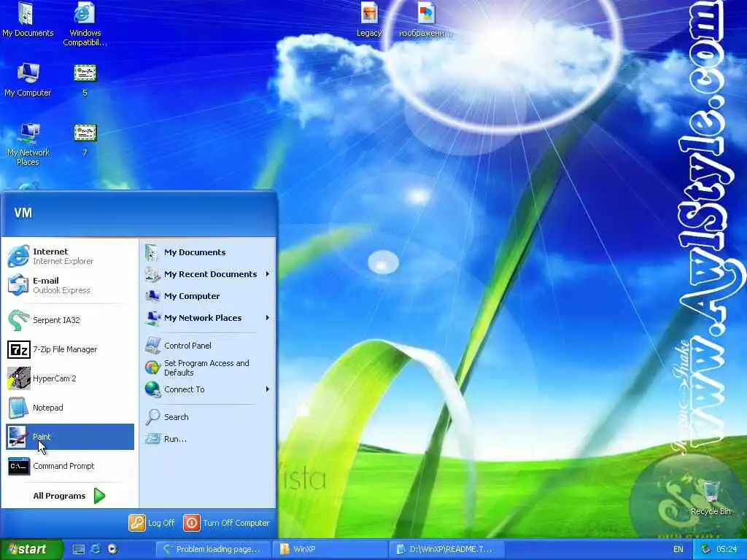Open the Recycle Bin on the desktop
The height and width of the screenshot is (560, 747).
tap(711, 498)
